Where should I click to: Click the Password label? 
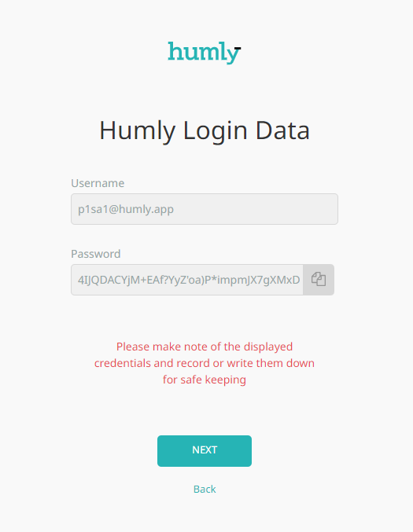[x=96, y=254]
